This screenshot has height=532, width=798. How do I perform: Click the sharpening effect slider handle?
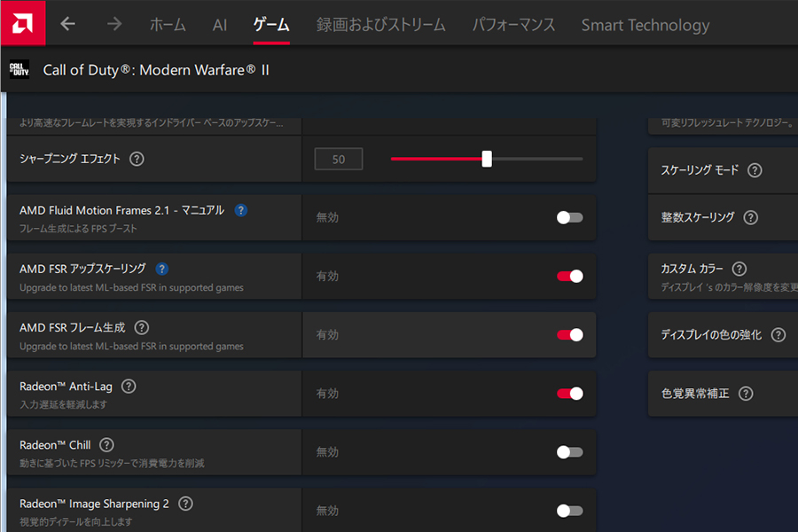[x=487, y=159]
